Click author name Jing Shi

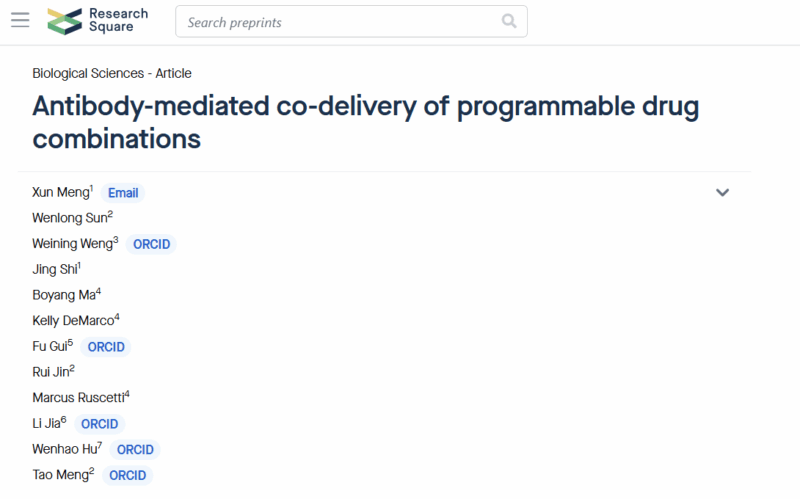tap(55, 269)
